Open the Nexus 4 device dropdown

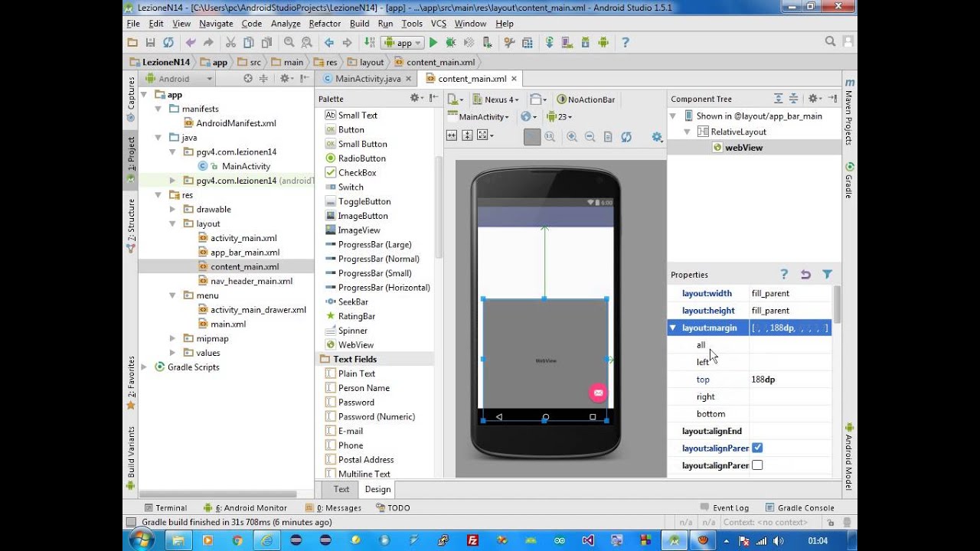point(495,99)
